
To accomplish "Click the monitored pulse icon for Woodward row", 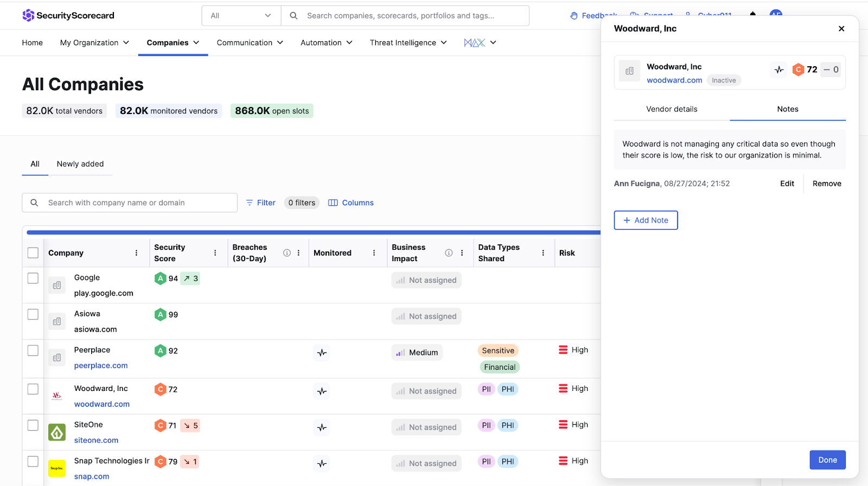I will tap(322, 391).
